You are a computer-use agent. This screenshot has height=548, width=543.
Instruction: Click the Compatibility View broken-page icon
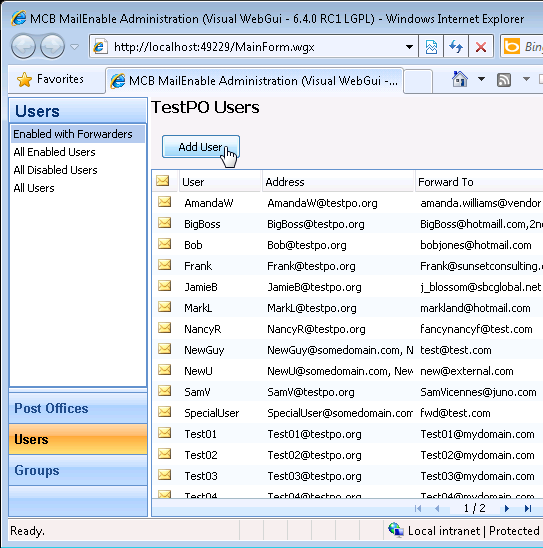(431, 46)
